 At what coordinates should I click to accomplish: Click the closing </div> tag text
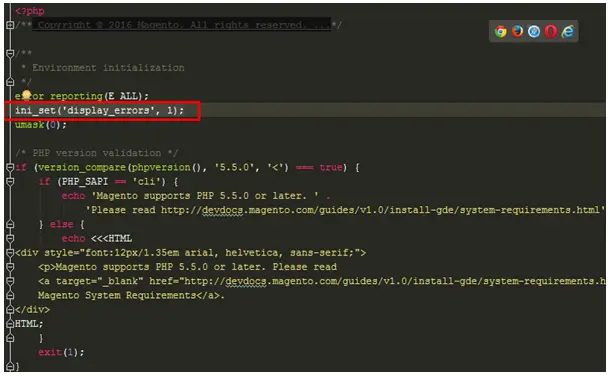pyautogui.click(x=32, y=309)
